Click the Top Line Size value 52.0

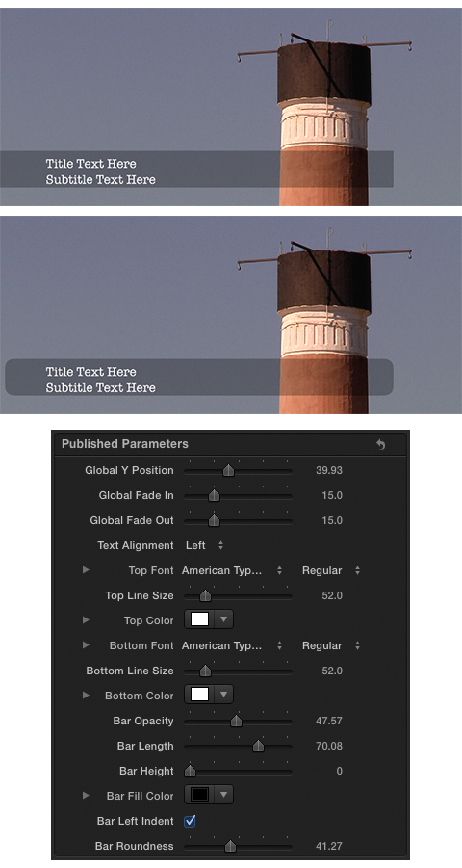pos(332,595)
